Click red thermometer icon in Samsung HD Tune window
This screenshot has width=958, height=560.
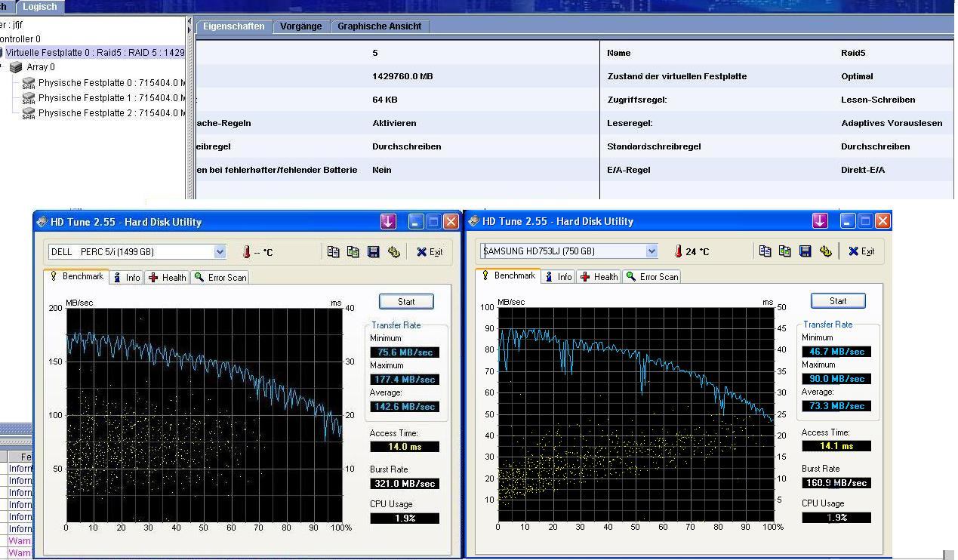point(678,251)
